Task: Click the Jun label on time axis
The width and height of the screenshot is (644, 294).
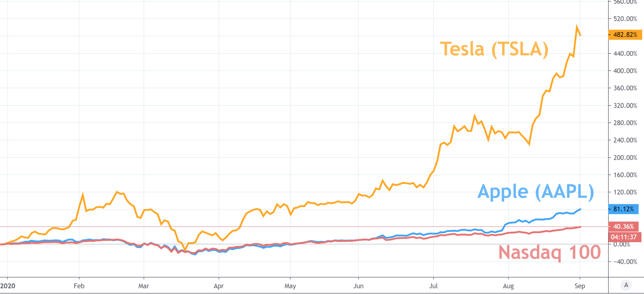Action: click(x=358, y=286)
